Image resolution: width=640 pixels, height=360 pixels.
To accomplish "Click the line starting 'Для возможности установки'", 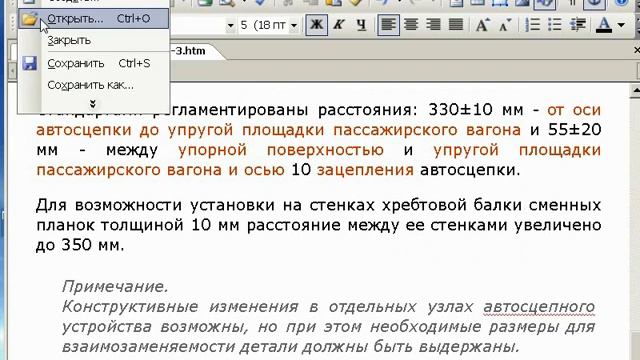I will click(x=318, y=205).
